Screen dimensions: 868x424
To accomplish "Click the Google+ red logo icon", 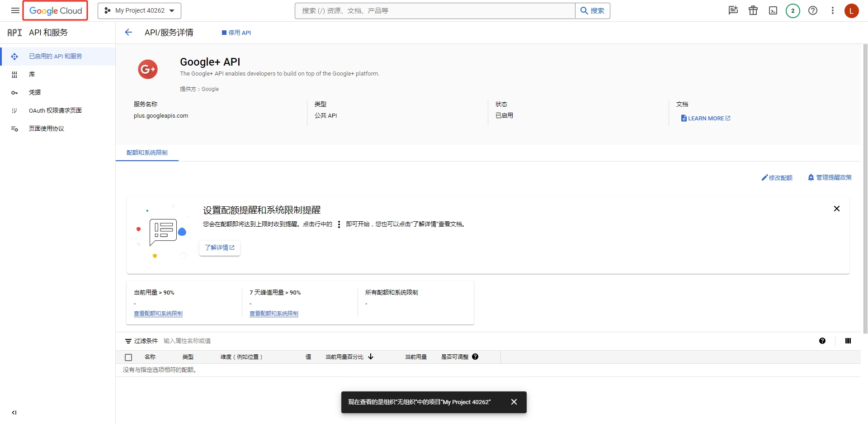I will pyautogui.click(x=148, y=69).
